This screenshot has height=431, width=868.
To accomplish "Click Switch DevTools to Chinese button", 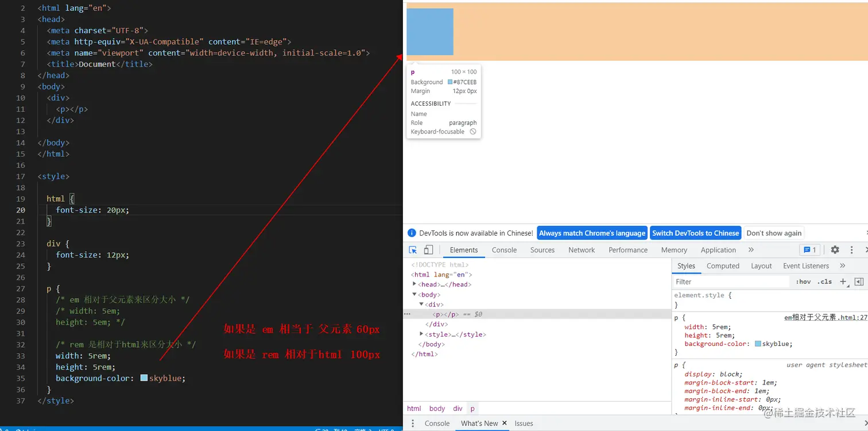I will click(695, 233).
